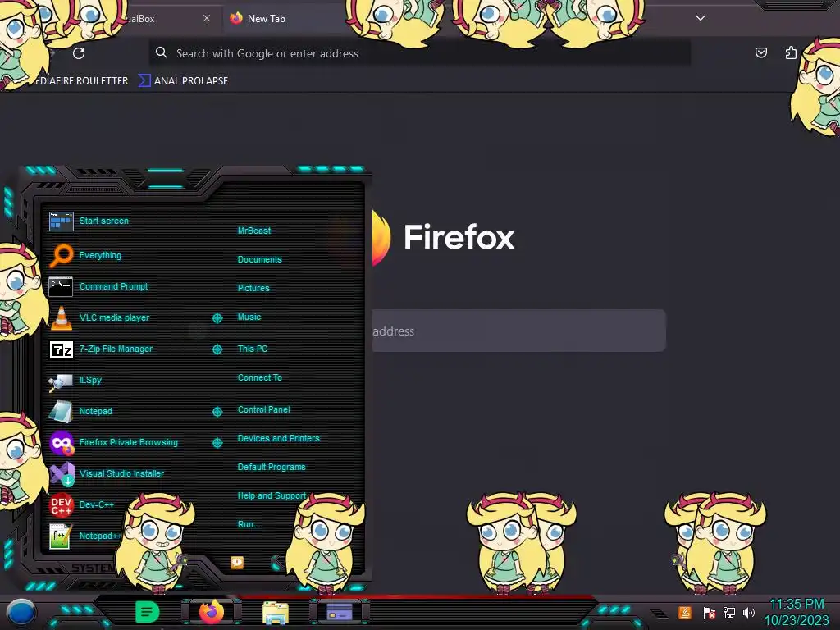The height and width of the screenshot is (630, 840).
Task: Open Default Programs
Action: (272, 467)
